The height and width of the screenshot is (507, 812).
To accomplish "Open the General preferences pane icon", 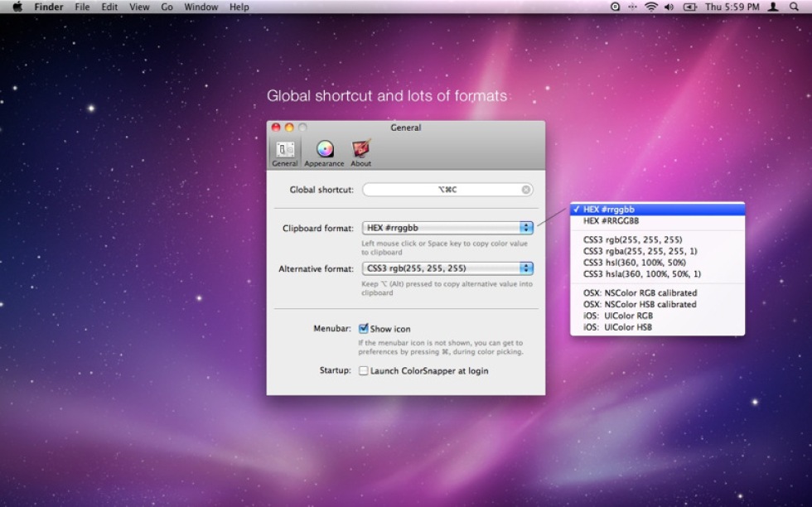I will click(x=284, y=152).
